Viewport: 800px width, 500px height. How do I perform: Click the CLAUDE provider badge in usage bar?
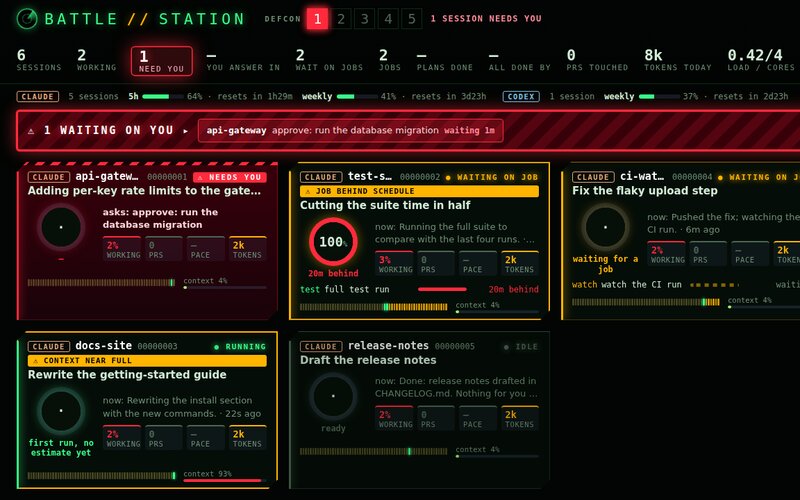[x=38, y=96]
